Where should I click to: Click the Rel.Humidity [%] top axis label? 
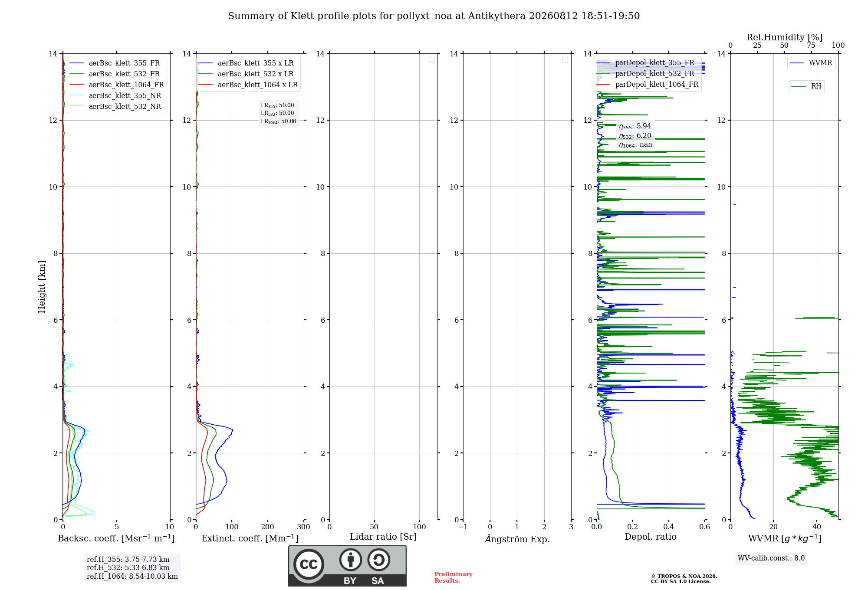click(x=785, y=38)
